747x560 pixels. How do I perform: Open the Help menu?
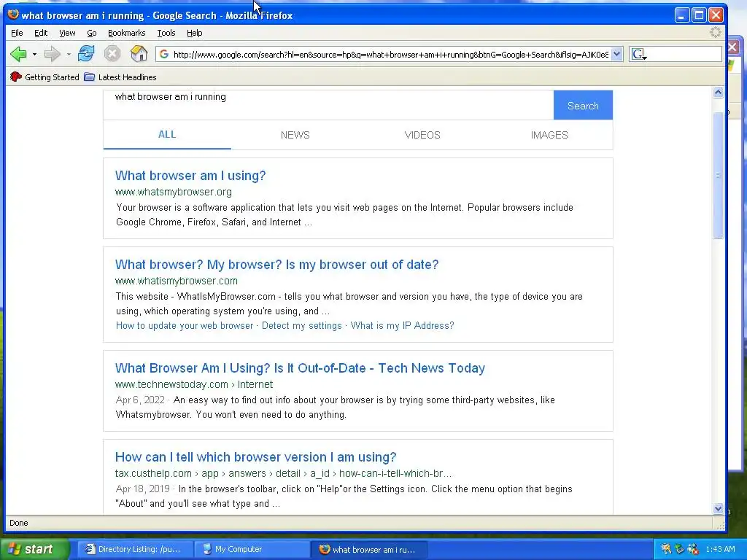tap(194, 33)
